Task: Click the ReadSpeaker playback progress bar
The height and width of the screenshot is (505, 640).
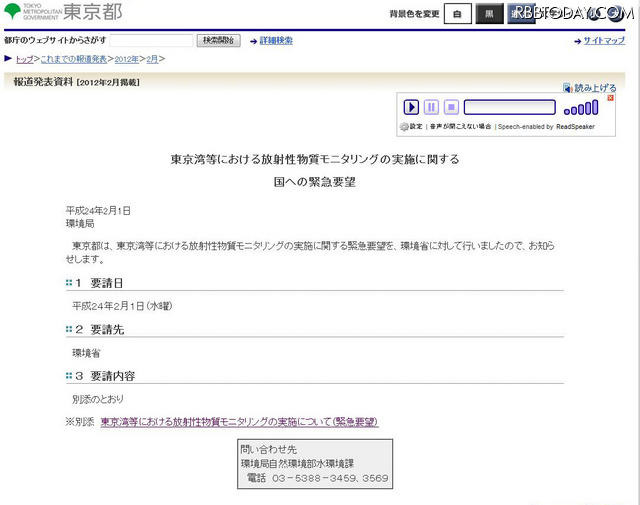Action: click(509, 107)
